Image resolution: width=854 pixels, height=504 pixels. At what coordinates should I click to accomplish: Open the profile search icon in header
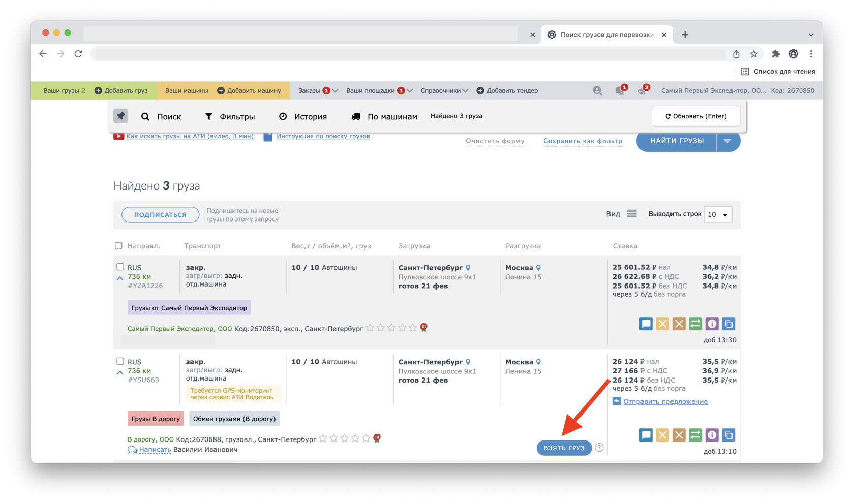pyautogui.click(x=597, y=90)
